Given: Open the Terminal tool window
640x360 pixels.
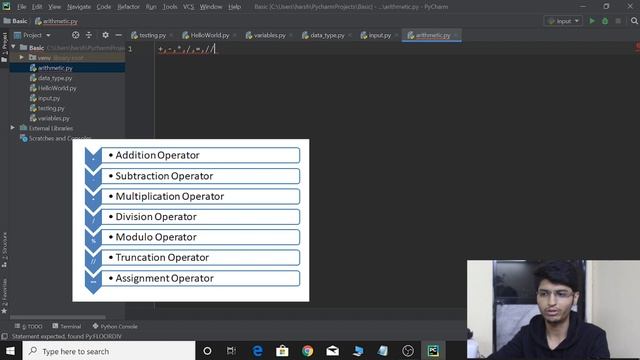Looking at the screenshot, I should (67, 327).
